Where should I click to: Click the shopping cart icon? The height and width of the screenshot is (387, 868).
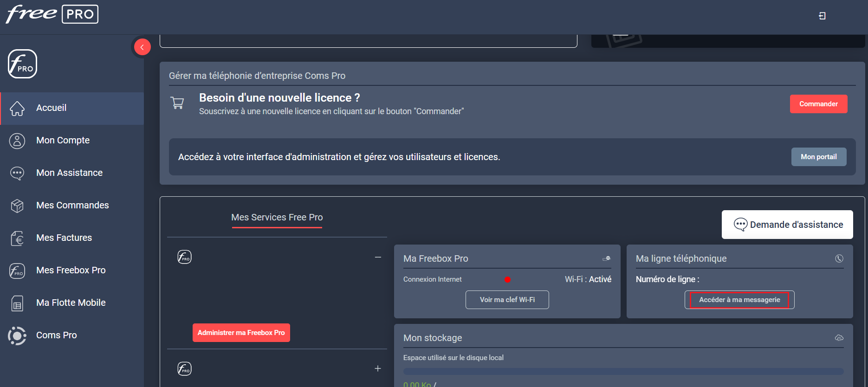[177, 103]
